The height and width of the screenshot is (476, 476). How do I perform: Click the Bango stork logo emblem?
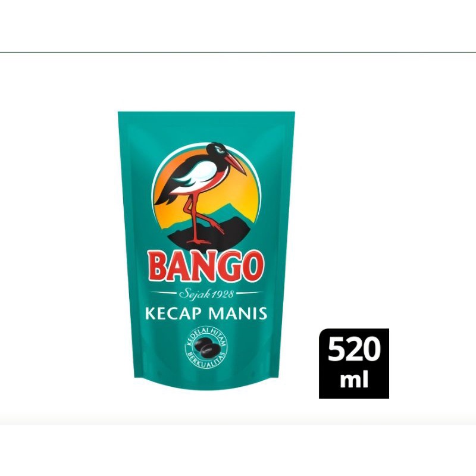206,195
